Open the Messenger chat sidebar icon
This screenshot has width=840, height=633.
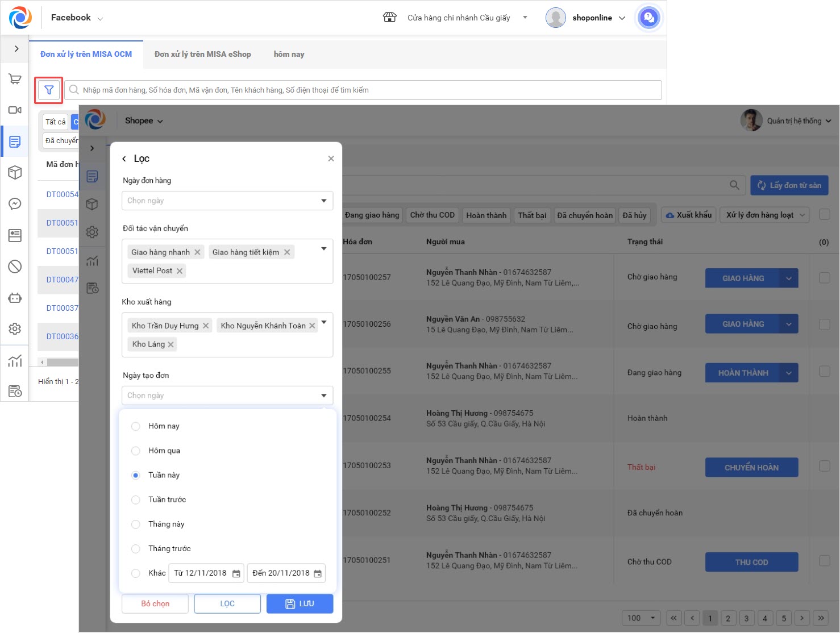tap(15, 204)
